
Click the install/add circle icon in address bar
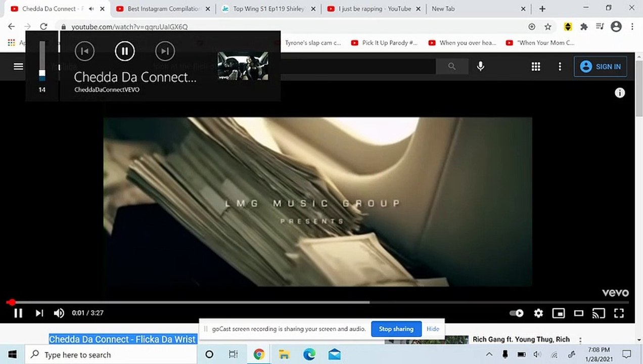click(532, 27)
